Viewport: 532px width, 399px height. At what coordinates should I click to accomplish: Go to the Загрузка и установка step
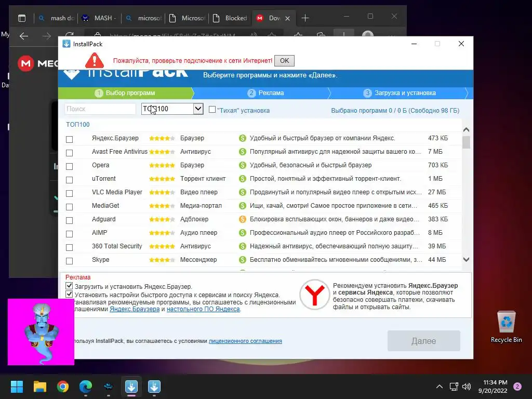tap(400, 93)
